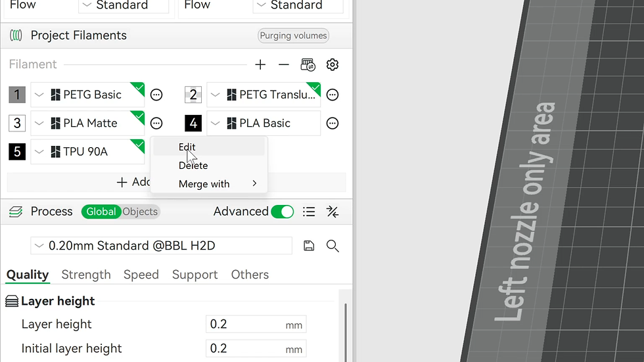Switch to the Strength tab
The image size is (644, 362).
86,275
